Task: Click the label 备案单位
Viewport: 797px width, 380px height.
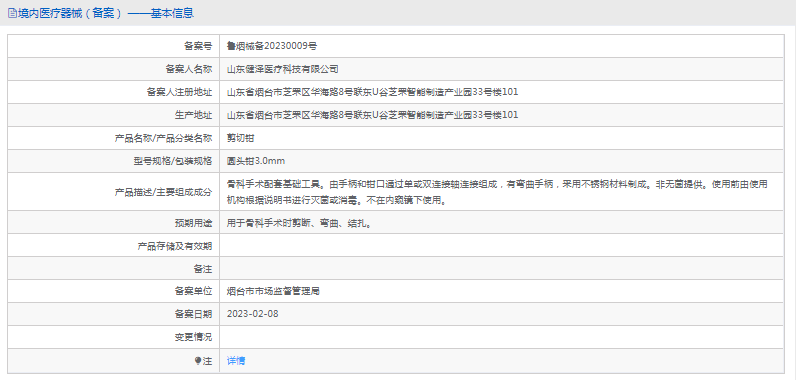Action: (x=194, y=291)
